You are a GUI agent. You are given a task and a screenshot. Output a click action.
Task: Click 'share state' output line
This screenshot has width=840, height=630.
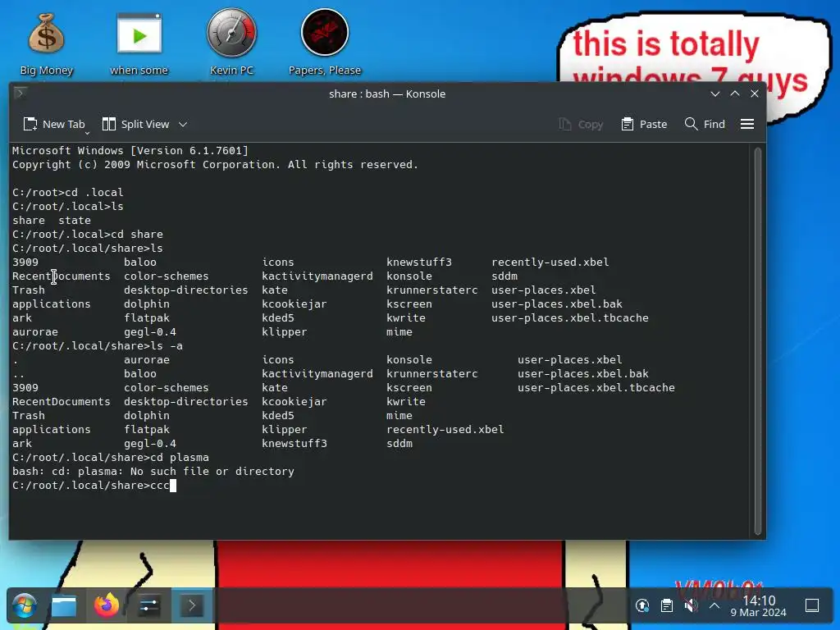point(52,221)
